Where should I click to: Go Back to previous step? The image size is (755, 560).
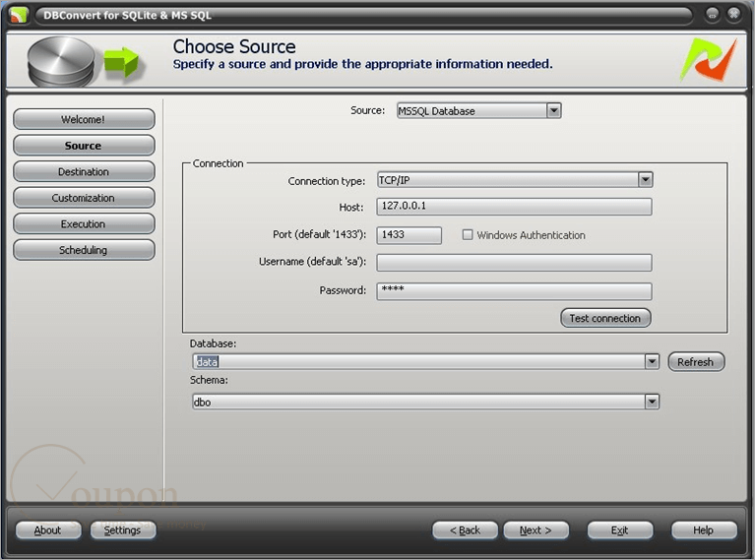coord(465,530)
